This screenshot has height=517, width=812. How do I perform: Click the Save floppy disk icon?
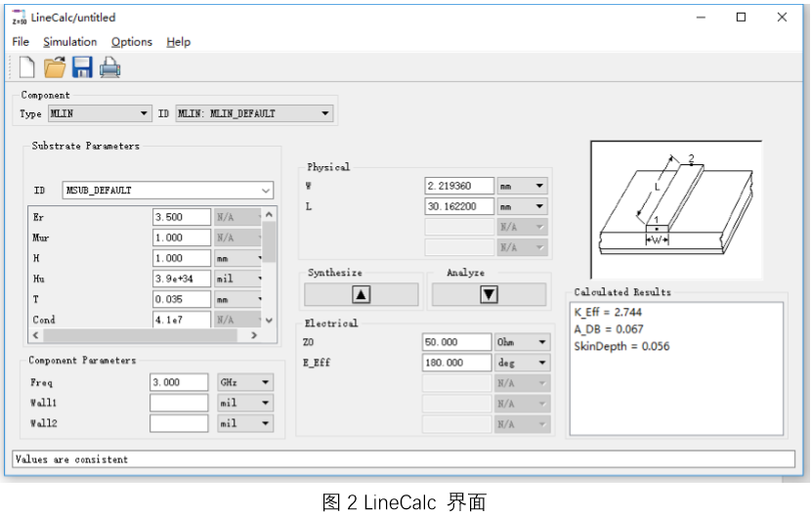(82, 67)
